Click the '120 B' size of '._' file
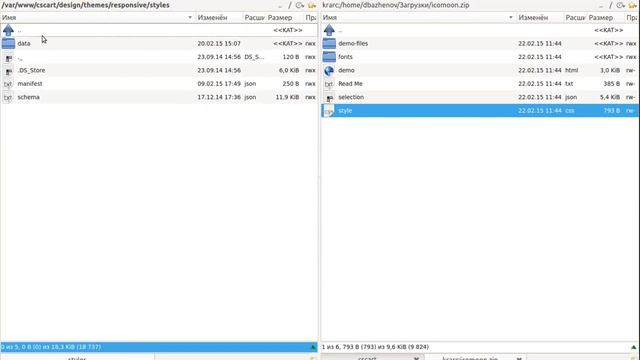The image size is (640, 360). pos(291,57)
